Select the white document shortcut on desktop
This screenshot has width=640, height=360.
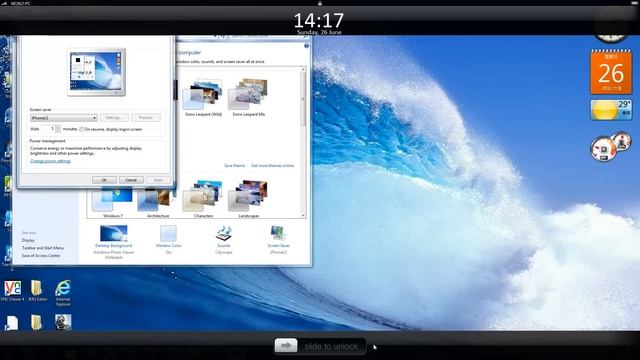click(12, 322)
